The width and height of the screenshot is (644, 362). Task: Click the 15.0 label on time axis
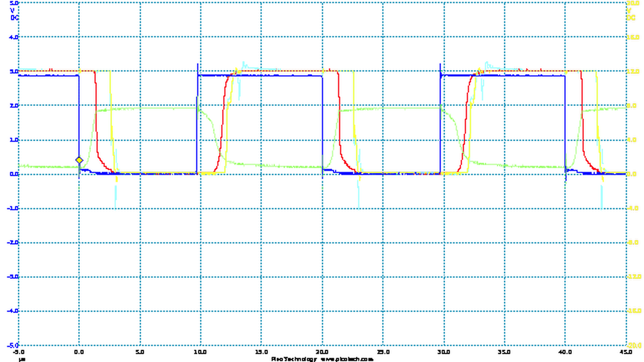pyautogui.click(x=261, y=352)
